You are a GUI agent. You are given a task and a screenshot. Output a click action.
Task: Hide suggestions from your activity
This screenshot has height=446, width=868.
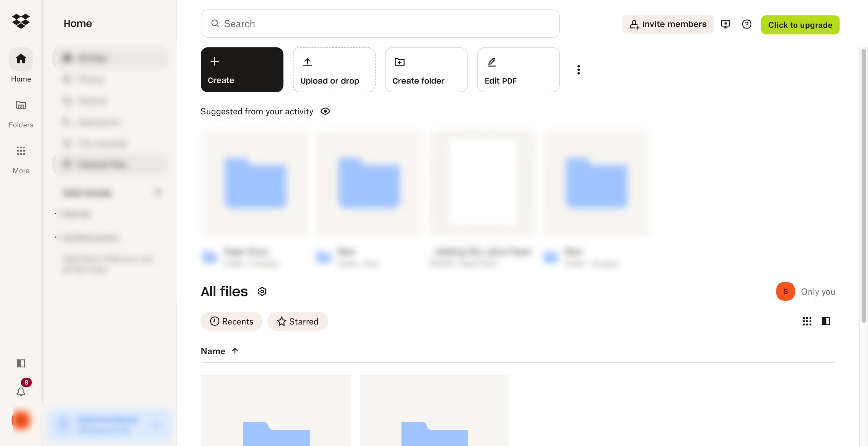click(x=325, y=111)
